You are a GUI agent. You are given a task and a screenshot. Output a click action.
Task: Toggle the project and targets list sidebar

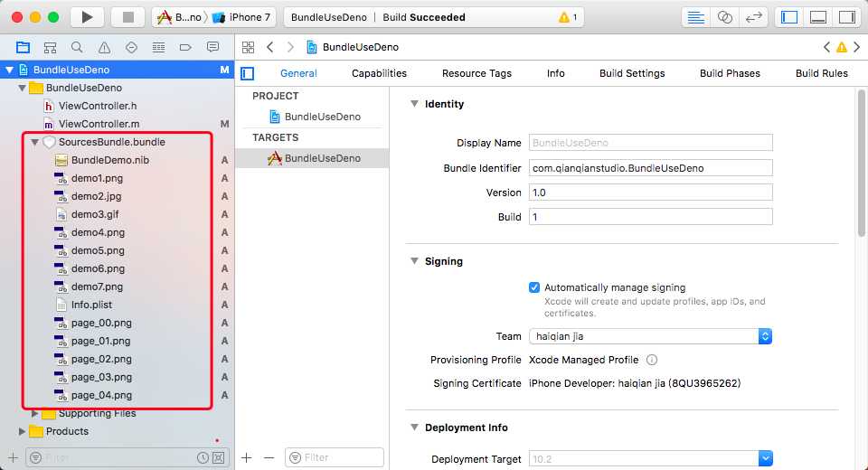[247, 73]
